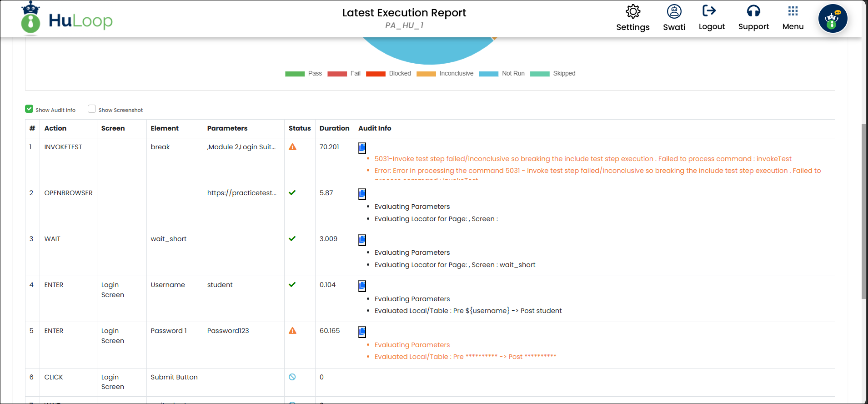
Task: Open the Swati user profile icon
Action: click(674, 12)
